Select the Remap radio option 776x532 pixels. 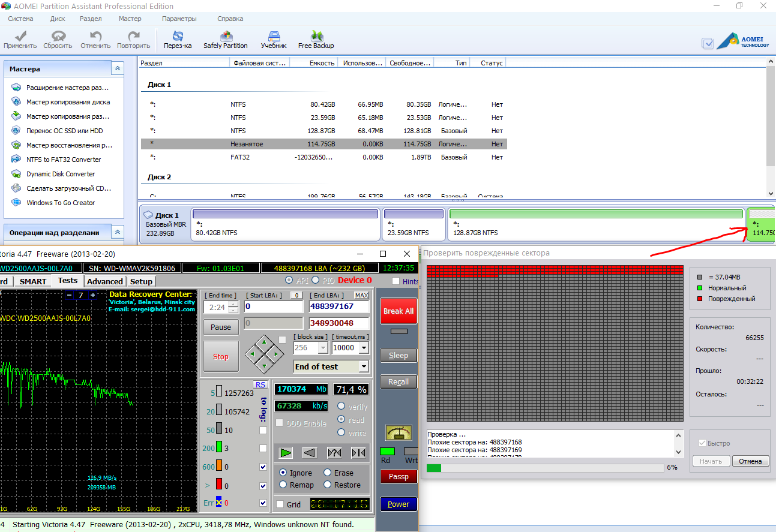pos(283,485)
